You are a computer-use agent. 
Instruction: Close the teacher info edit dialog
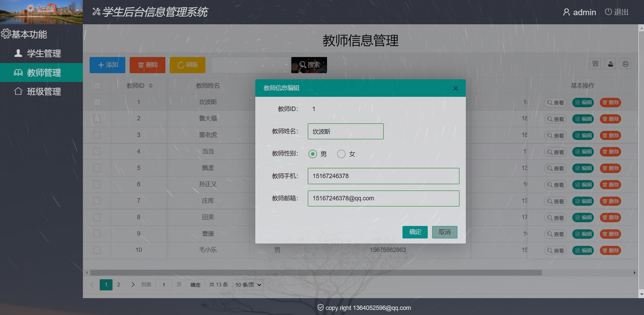455,88
